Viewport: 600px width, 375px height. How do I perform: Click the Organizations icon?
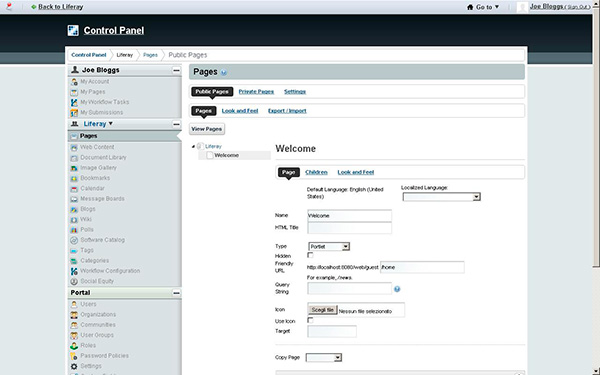pos(74,315)
